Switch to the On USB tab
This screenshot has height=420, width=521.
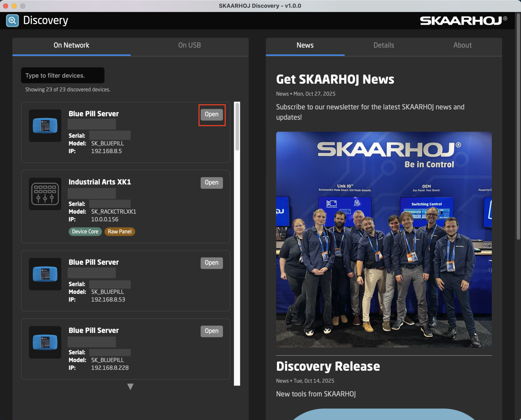[x=189, y=45]
